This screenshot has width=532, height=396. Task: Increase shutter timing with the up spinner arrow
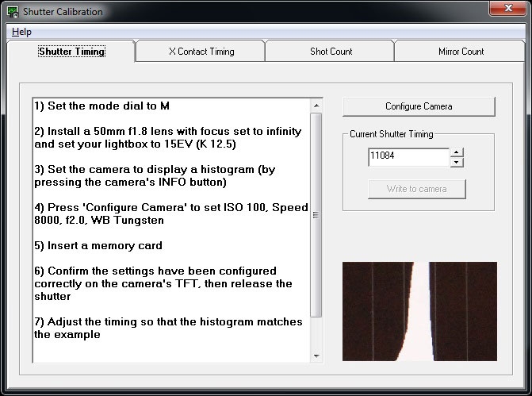(457, 152)
